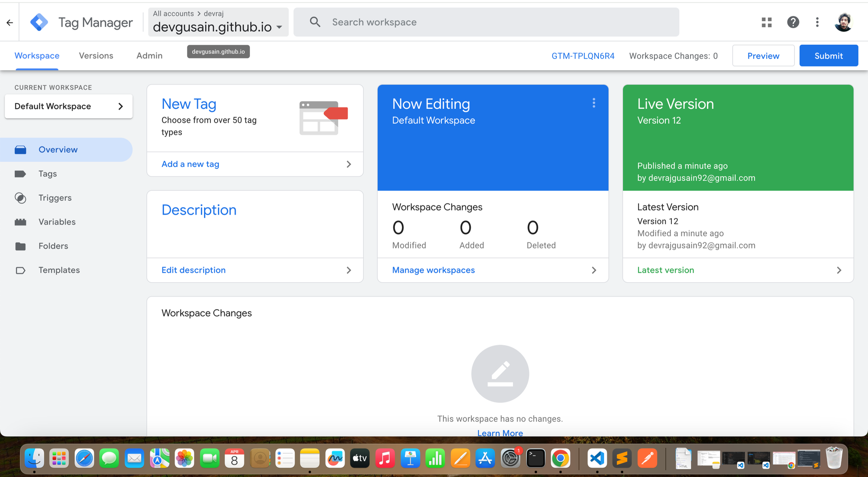Open the Templates section from the sidebar

tap(59, 270)
